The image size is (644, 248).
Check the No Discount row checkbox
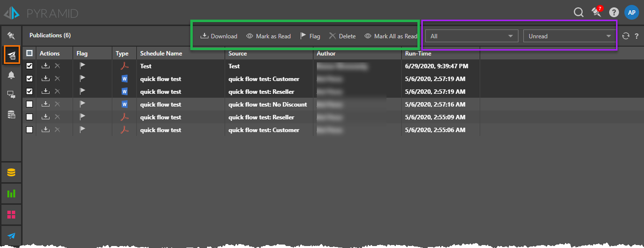coord(29,104)
